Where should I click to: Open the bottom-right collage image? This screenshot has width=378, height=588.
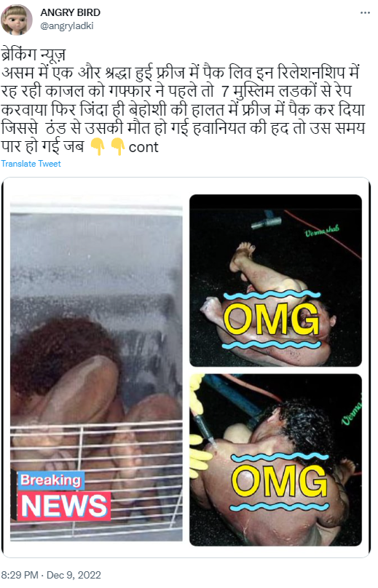(x=275, y=460)
